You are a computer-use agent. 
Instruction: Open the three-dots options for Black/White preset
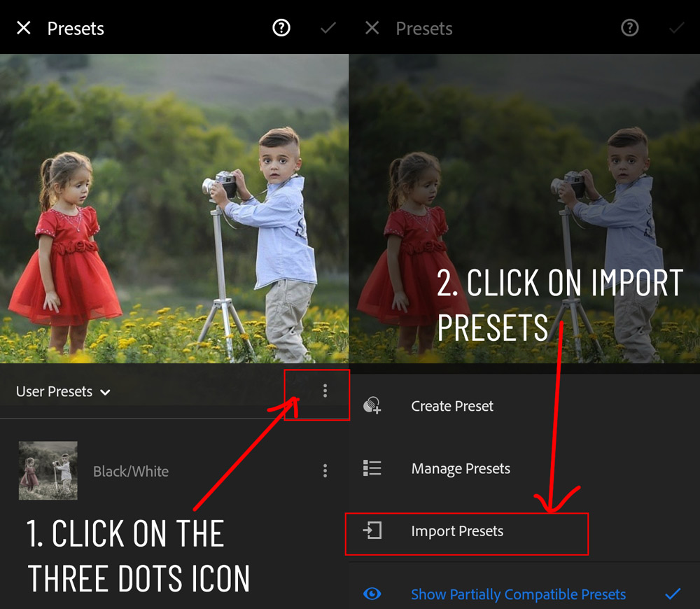coord(325,470)
